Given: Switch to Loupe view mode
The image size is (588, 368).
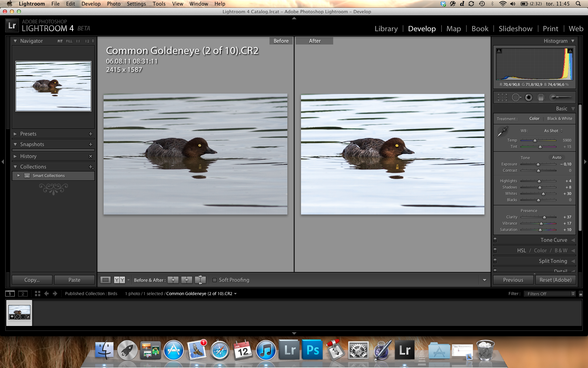Looking at the screenshot, I should (x=105, y=280).
